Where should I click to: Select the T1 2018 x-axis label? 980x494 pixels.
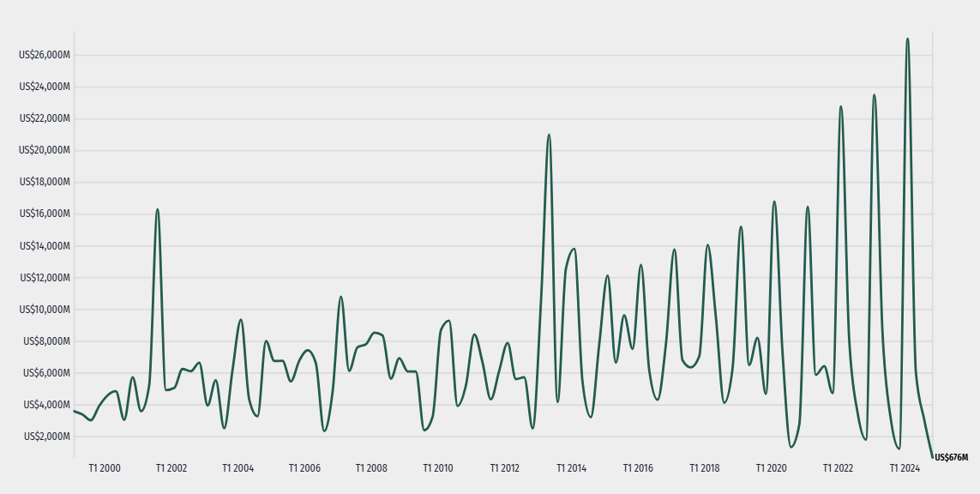[x=705, y=468]
